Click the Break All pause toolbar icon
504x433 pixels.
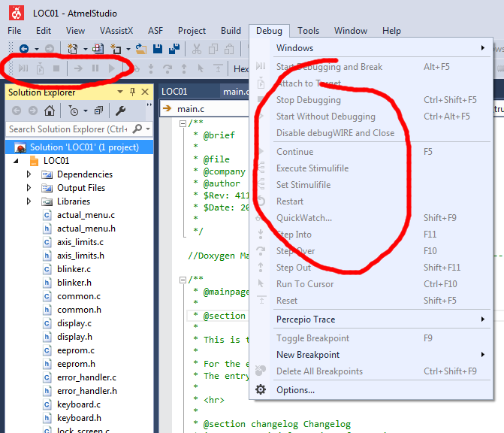click(x=95, y=68)
